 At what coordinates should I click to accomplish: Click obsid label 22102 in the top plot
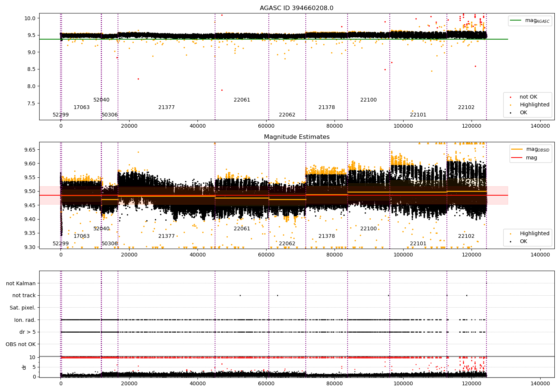point(466,107)
